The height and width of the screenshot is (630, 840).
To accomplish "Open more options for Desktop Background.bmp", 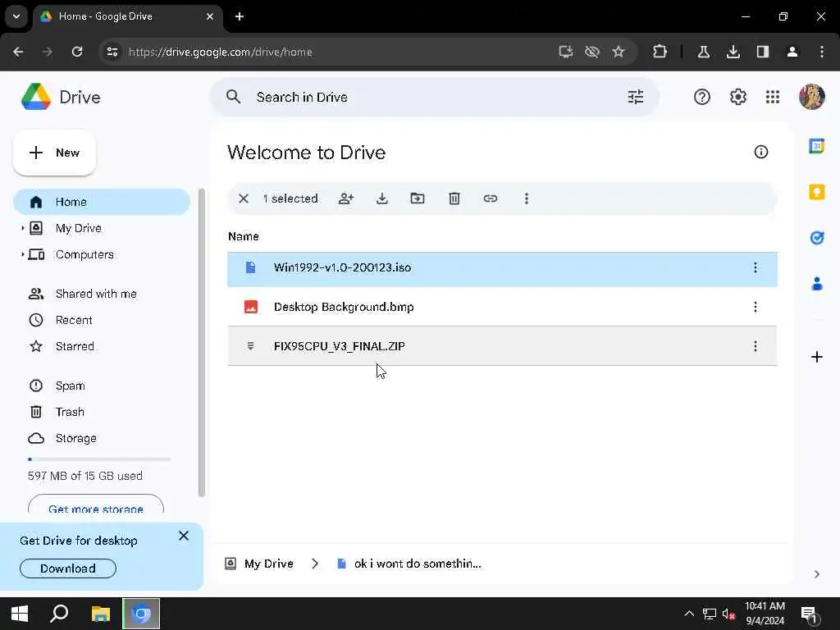I will click(x=756, y=307).
